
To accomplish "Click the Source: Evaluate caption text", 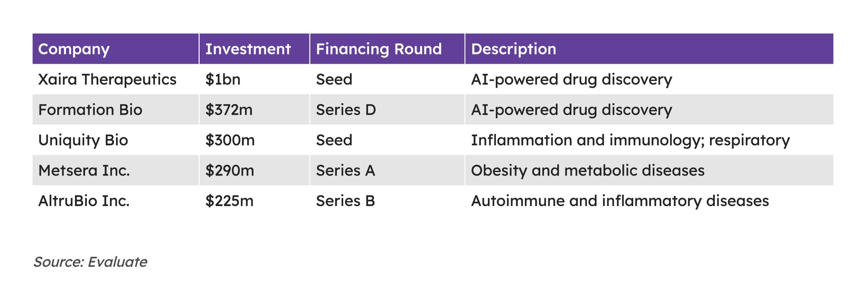I will [x=90, y=262].
